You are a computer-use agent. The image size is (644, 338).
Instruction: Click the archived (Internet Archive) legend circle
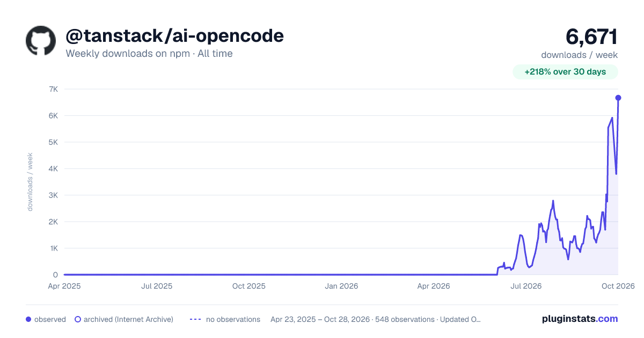coord(77,319)
